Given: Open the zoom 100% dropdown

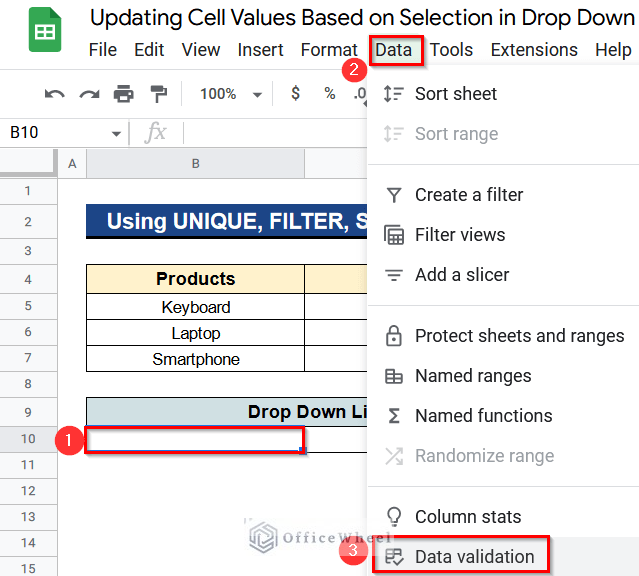Looking at the screenshot, I should (x=230, y=94).
